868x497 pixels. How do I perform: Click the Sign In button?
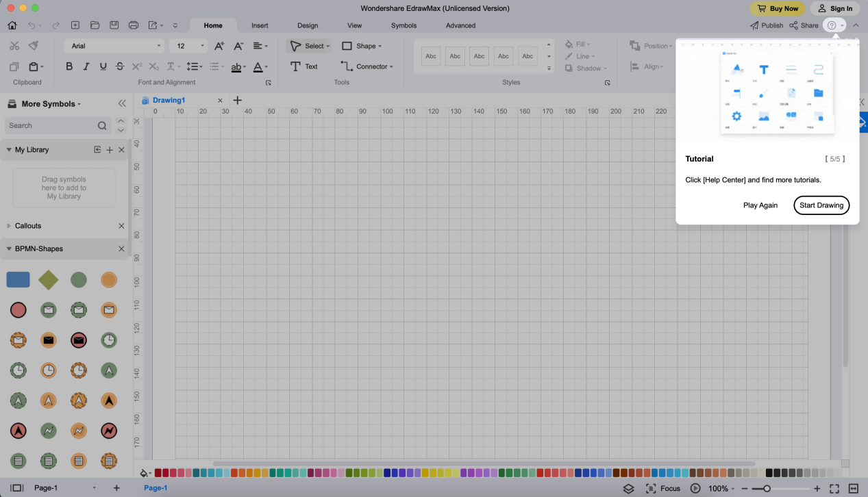(835, 9)
